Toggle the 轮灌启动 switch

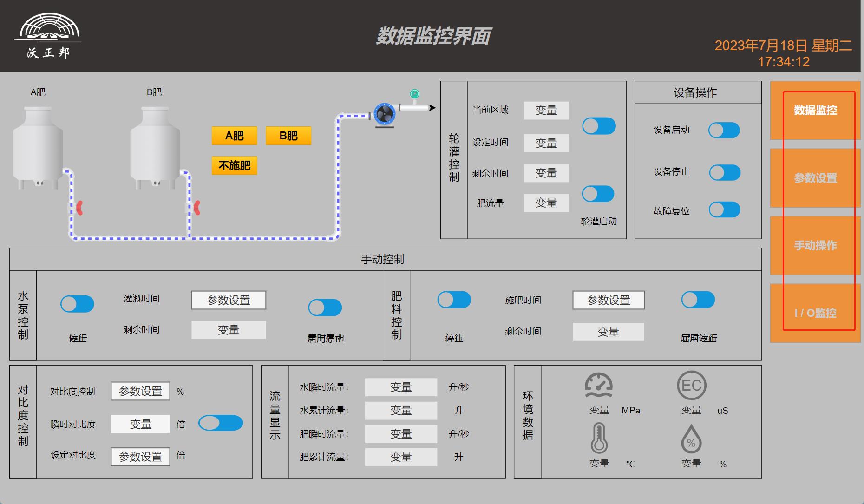[x=598, y=194]
